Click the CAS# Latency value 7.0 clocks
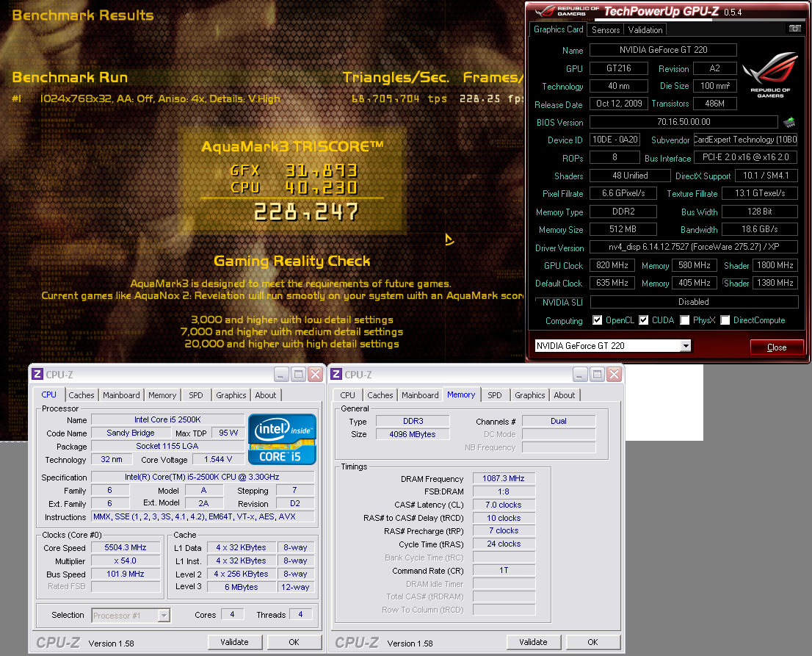Viewport: 812px width, 656px height. 504,505
